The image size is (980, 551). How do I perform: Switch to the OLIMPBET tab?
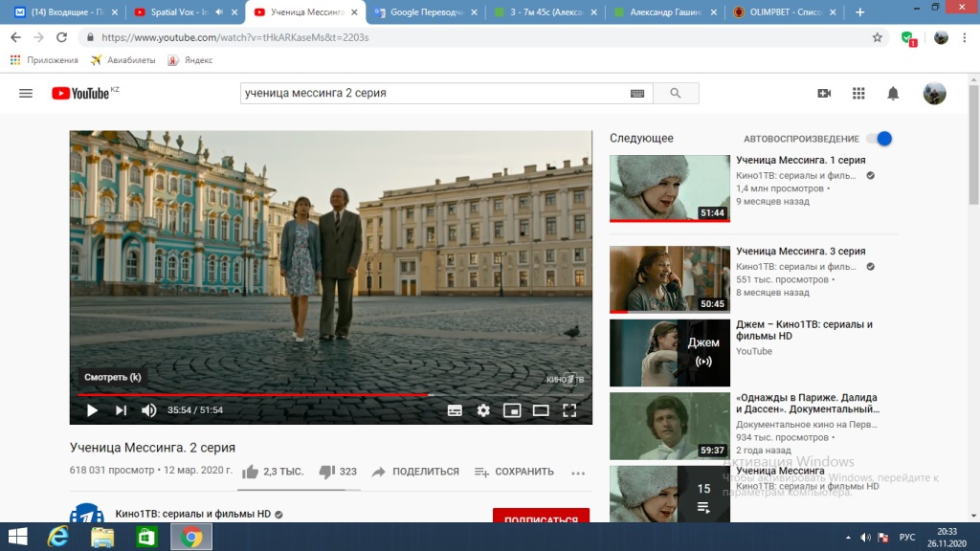point(785,11)
